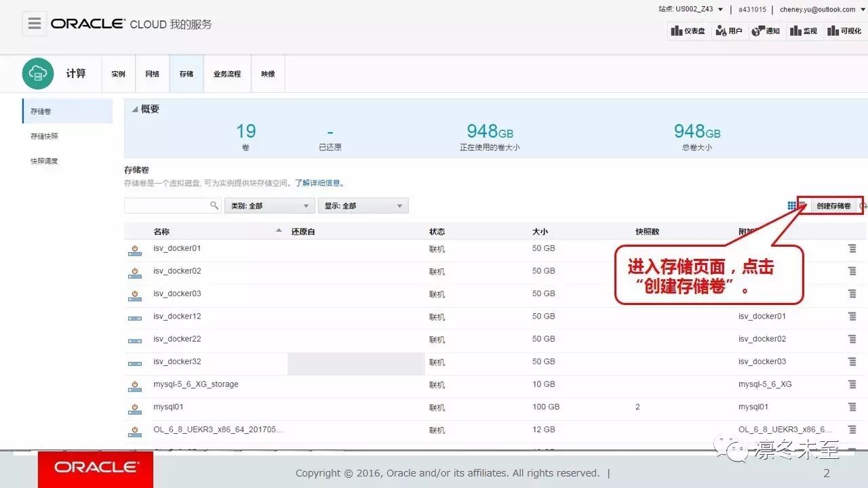Image resolution: width=868 pixels, height=488 pixels.
Task: Select the isv_docker01 volume name
Action: (x=177, y=248)
